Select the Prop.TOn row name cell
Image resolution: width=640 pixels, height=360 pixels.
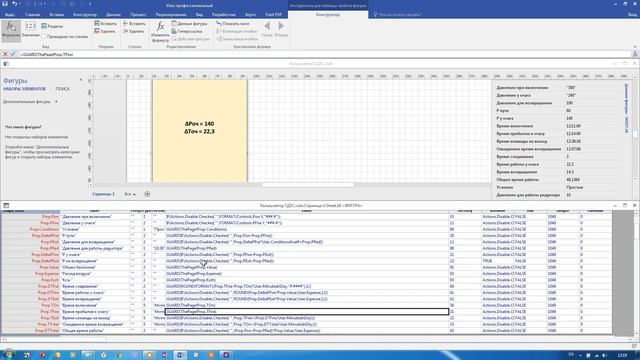coord(31,305)
